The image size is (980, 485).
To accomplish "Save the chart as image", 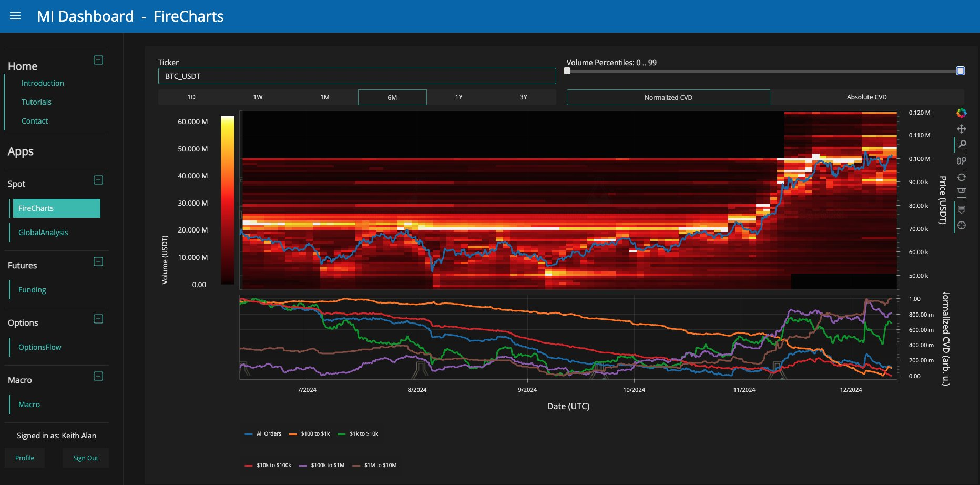I will (962, 193).
